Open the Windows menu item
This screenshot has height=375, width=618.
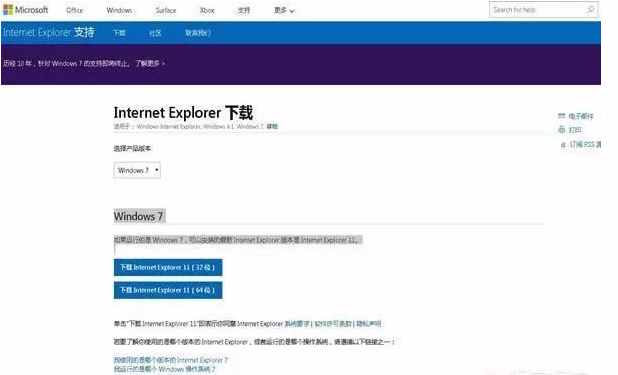[x=119, y=10]
